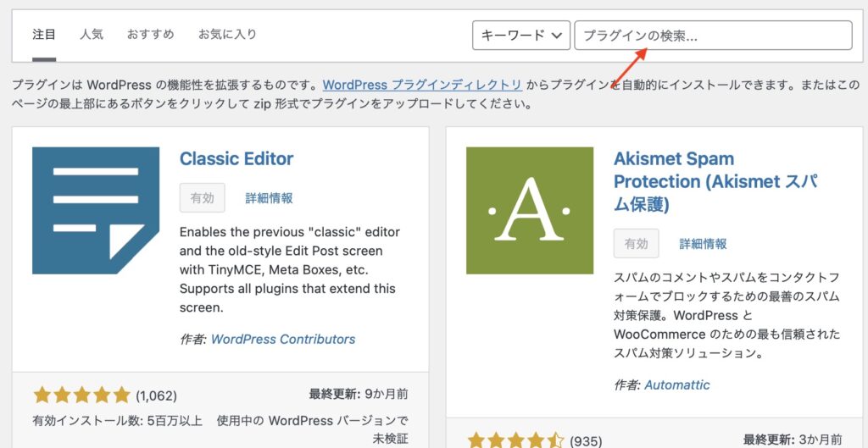The width and height of the screenshot is (868, 448).
Task: Open the Classic Editor title link
Action: coord(236,158)
